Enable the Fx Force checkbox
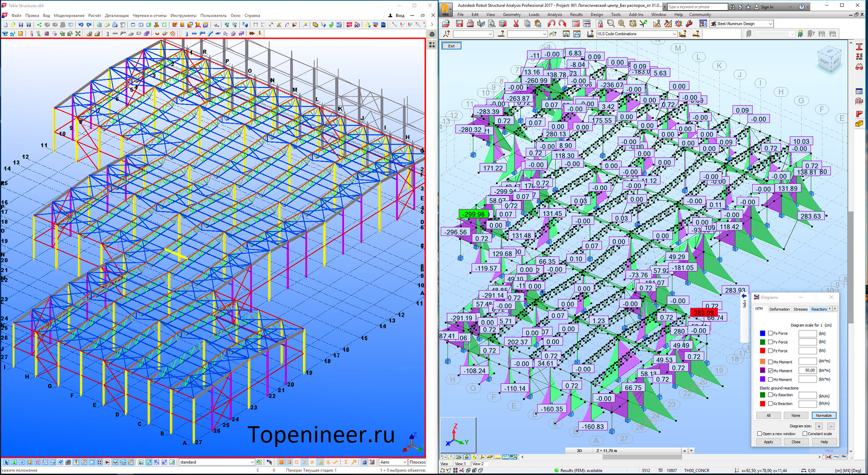This screenshot has height=475, width=868. pyautogui.click(x=771, y=333)
